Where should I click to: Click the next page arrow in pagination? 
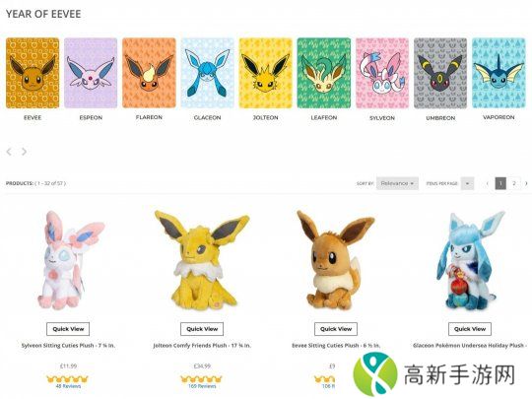pos(526,183)
